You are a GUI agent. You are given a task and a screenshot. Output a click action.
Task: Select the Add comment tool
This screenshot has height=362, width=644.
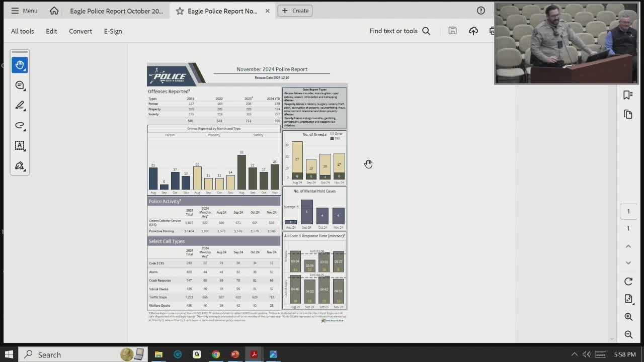[x=20, y=85]
